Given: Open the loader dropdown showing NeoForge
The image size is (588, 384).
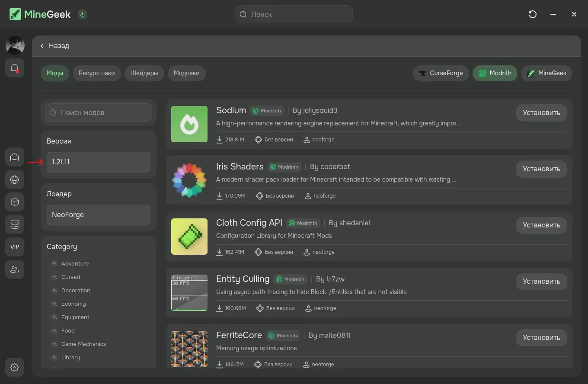Looking at the screenshot, I should point(99,215).
